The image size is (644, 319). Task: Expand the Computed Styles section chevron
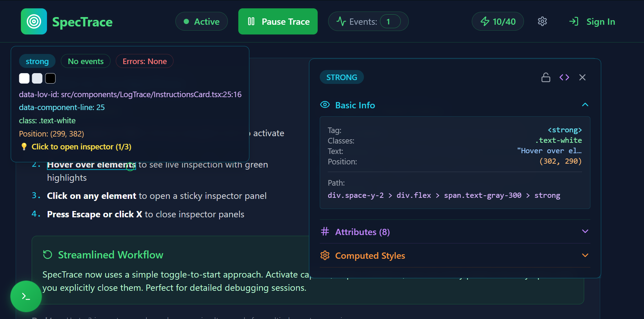(585, 255)
